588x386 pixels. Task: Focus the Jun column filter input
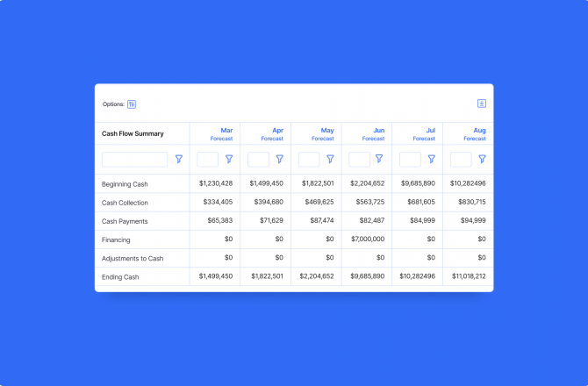pos(359,160)
